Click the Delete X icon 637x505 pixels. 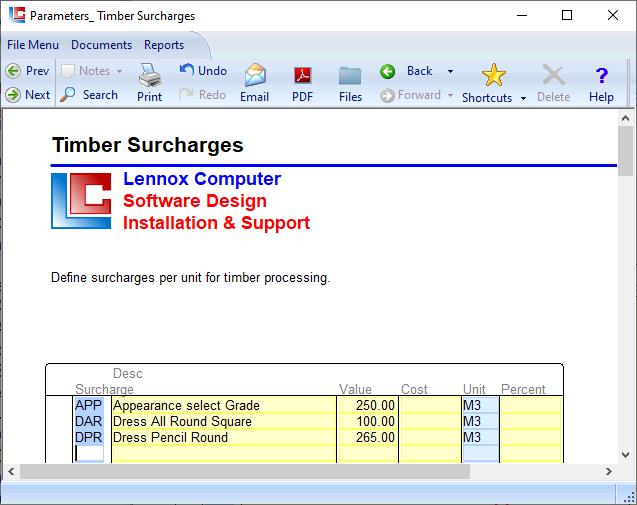(553, 76)
